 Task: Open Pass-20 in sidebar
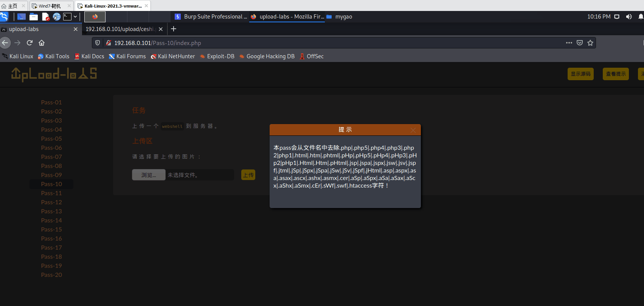coord(51,275)
